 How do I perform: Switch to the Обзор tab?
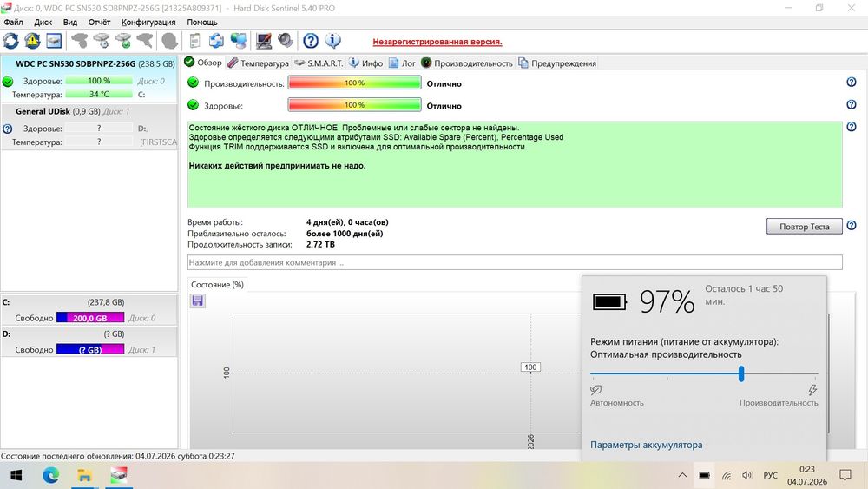pyautogui.click(x=203, y=63)
